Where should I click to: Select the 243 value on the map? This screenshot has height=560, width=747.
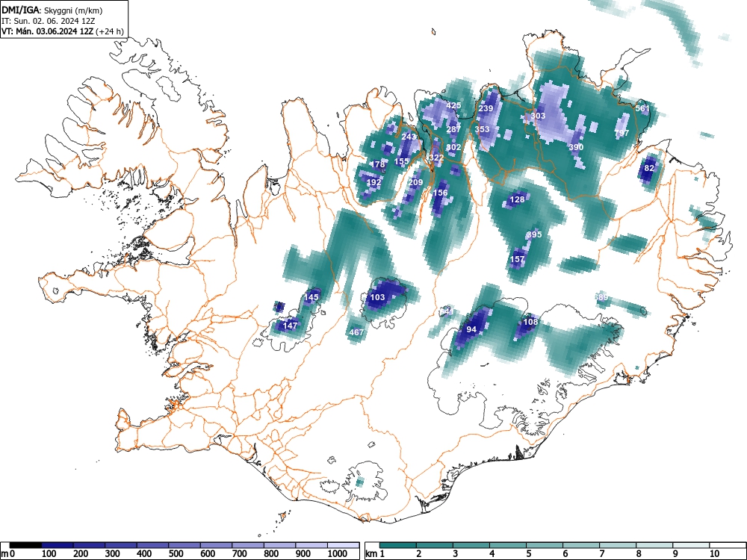[409, 137]
